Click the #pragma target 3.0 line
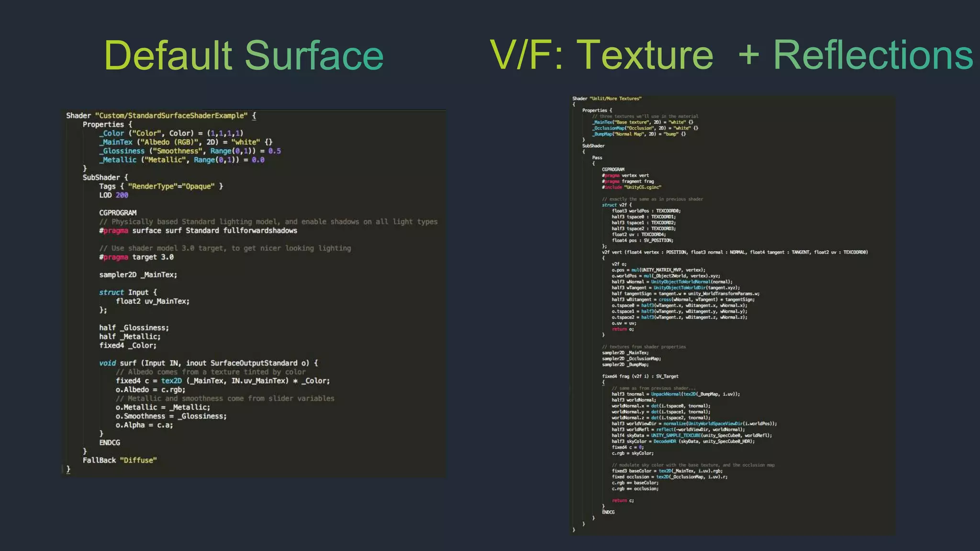 pos(136,257)
